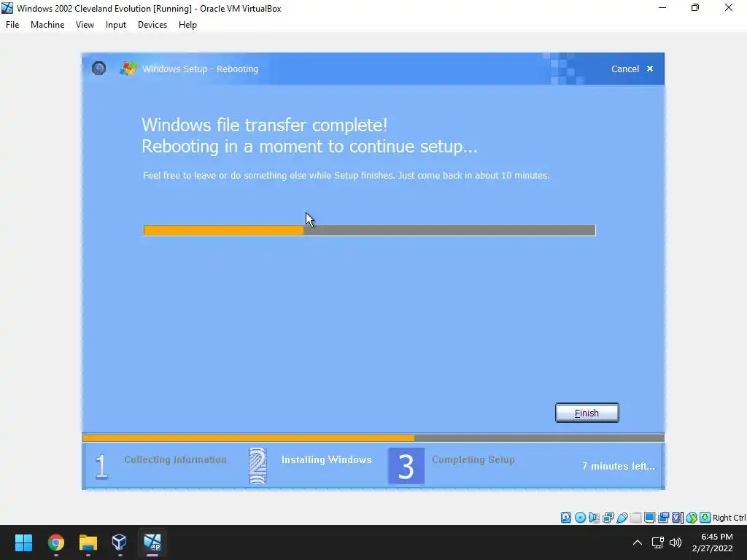Open the display settings status icon
Image resolution: width=747 pixels, height=560 pixels.
point(649,517)
